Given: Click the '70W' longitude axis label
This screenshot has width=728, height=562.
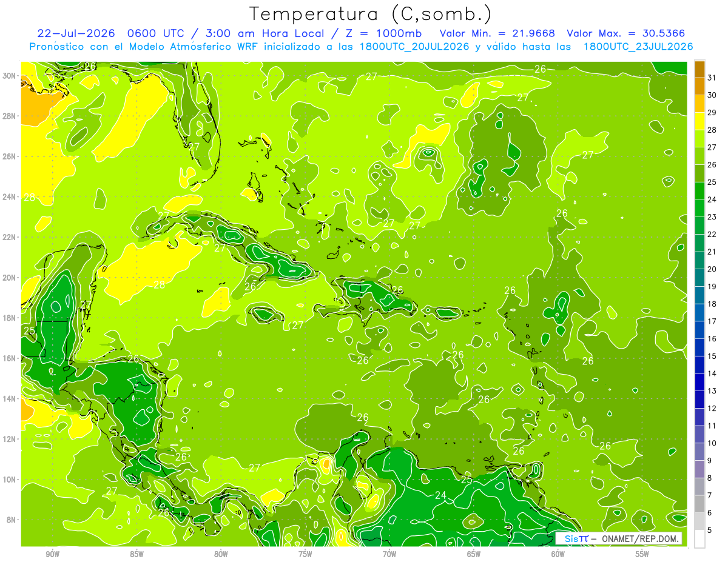Looking at the screenshot, I should pyautogui.click(x=389, y=554).
